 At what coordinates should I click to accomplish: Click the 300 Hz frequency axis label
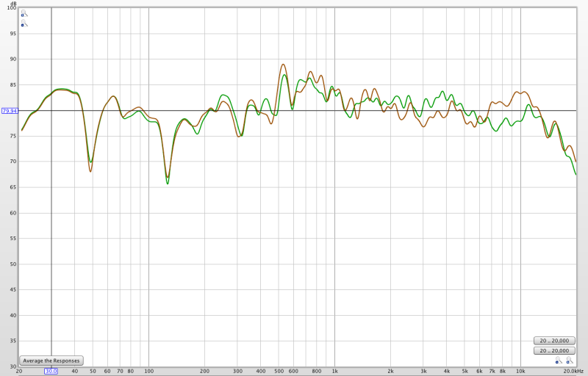tap(237, 371)
